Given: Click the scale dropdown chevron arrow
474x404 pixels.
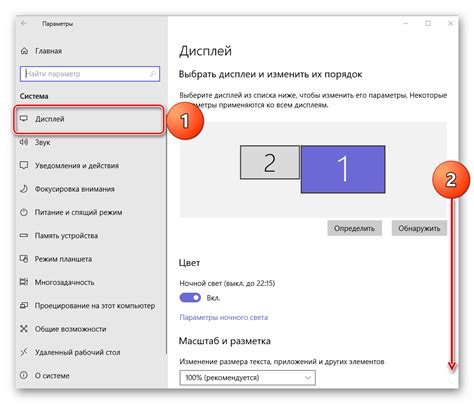Looking at the screenshot, I should pyautogui.click(x=308, y=378).
